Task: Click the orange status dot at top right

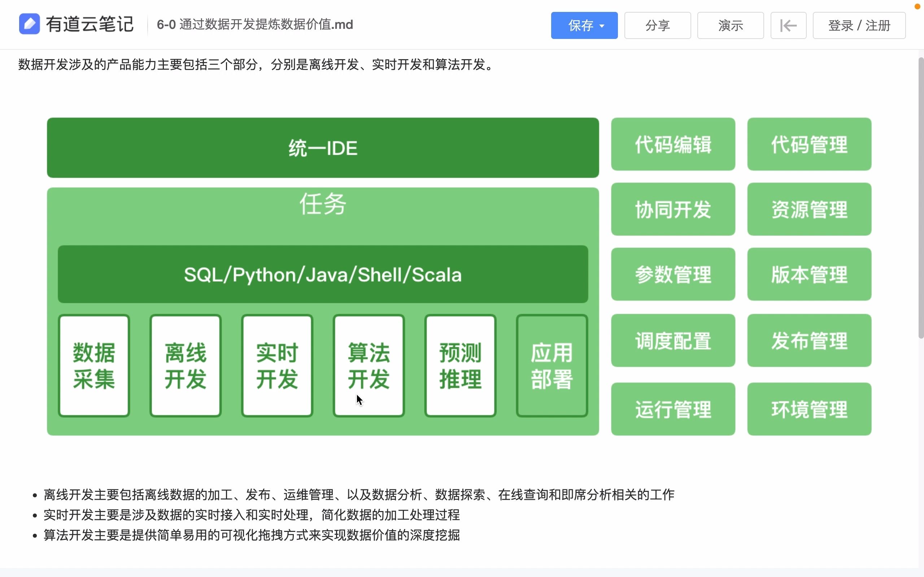Action: click(917, 6)
